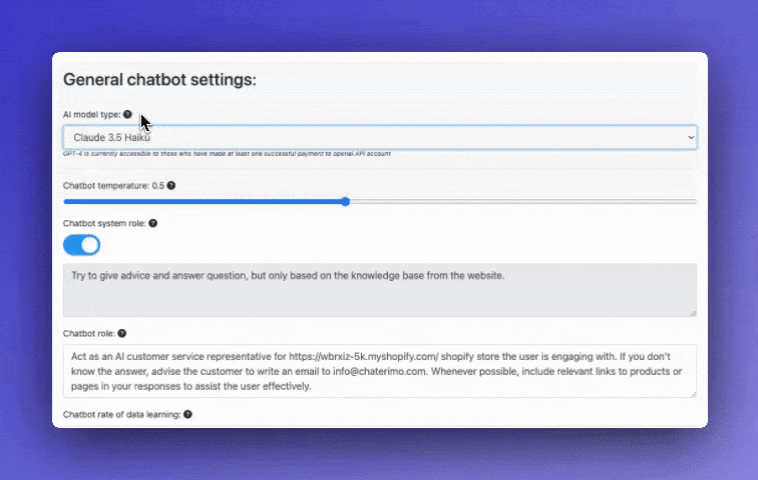The image size is (758, 480).
Task: Click the resize grip of the Chatbot role textbox
Action: (691, 392)
